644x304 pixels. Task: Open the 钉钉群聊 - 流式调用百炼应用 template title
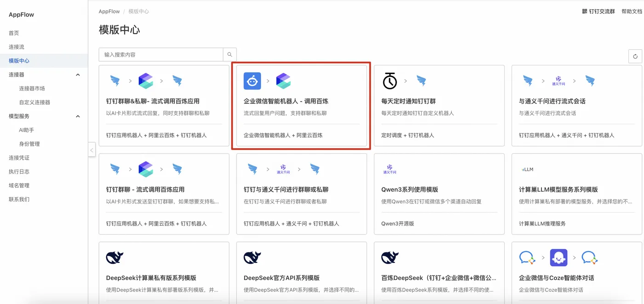(x=145, y=189)
